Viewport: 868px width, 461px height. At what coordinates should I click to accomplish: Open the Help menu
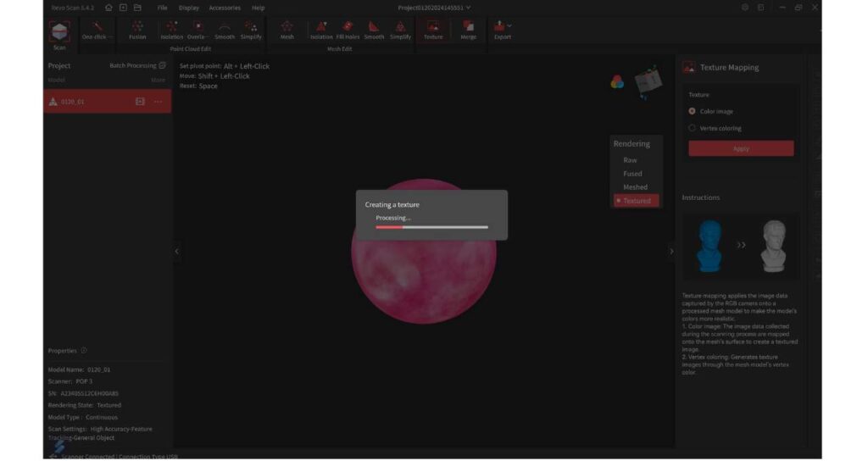(258, 8)
